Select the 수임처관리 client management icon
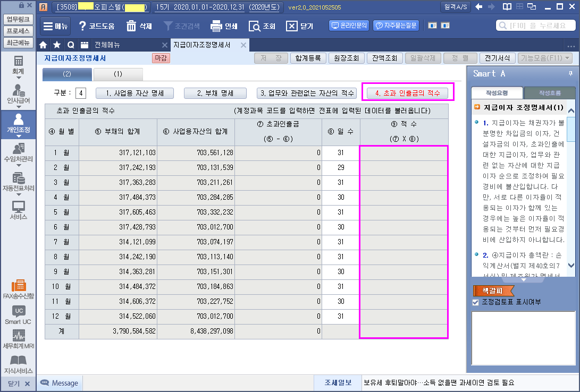The height and width of the screenshot is (392, 580). pyautogui.click(x=18, y=152)
